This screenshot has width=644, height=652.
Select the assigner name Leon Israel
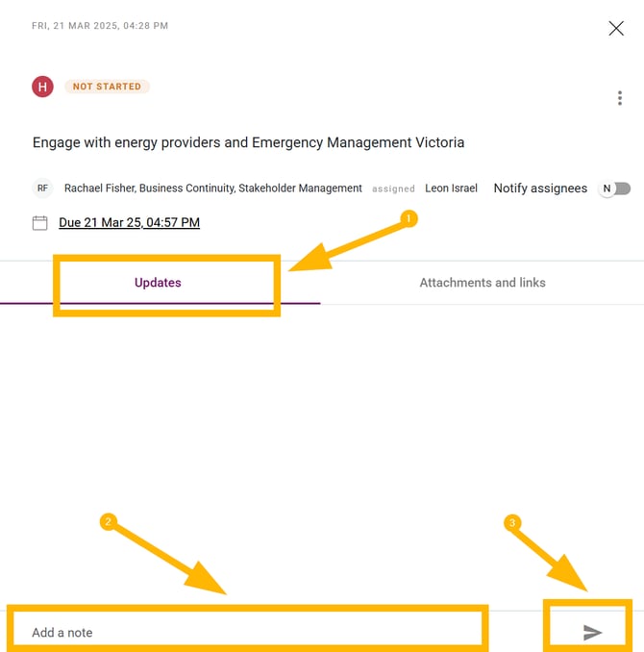[451, 188]
